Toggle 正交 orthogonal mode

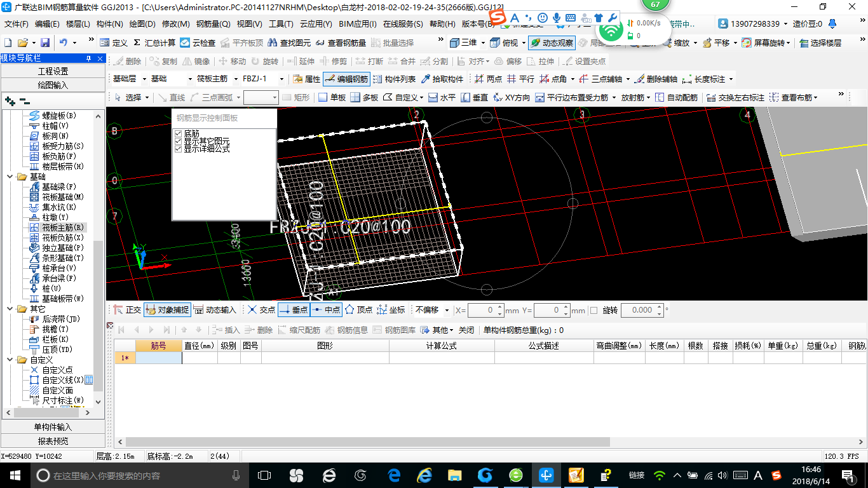coord(127,310)
